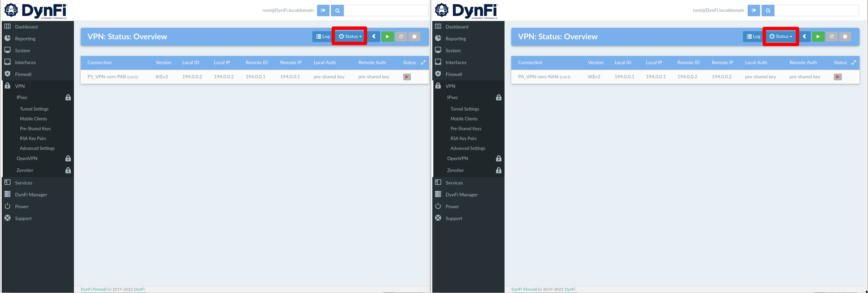Open Tunnel Settings in the left sidebar
Image resolution: width=868 pixels, height=293 pixels.
click(x=34, y=109)
